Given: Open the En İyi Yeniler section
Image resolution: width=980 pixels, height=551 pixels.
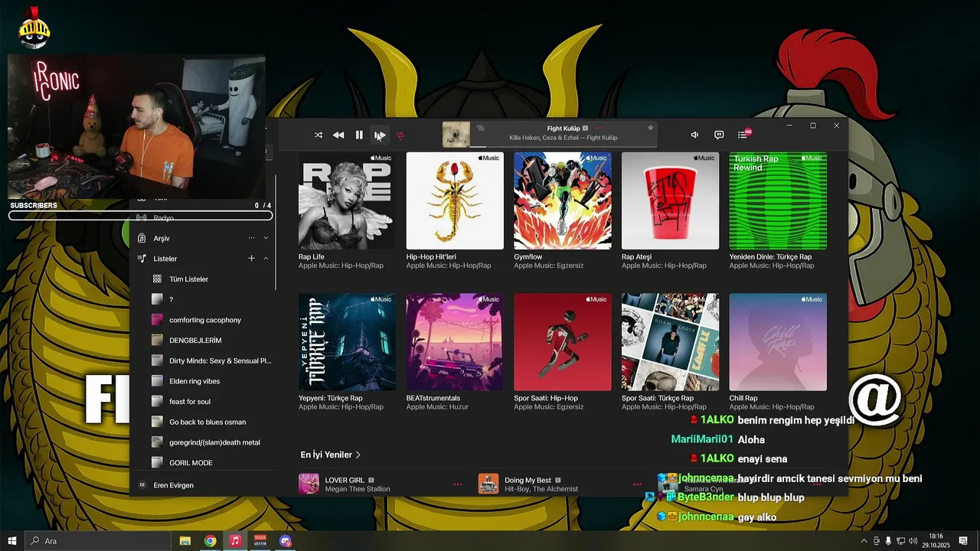Looking at the screenshot, I should 331,455.
